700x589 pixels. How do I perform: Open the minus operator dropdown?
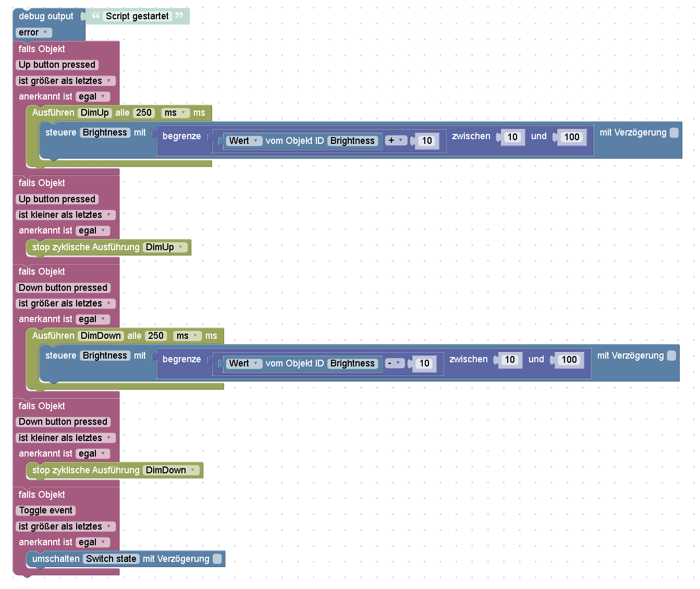[395, 363]
